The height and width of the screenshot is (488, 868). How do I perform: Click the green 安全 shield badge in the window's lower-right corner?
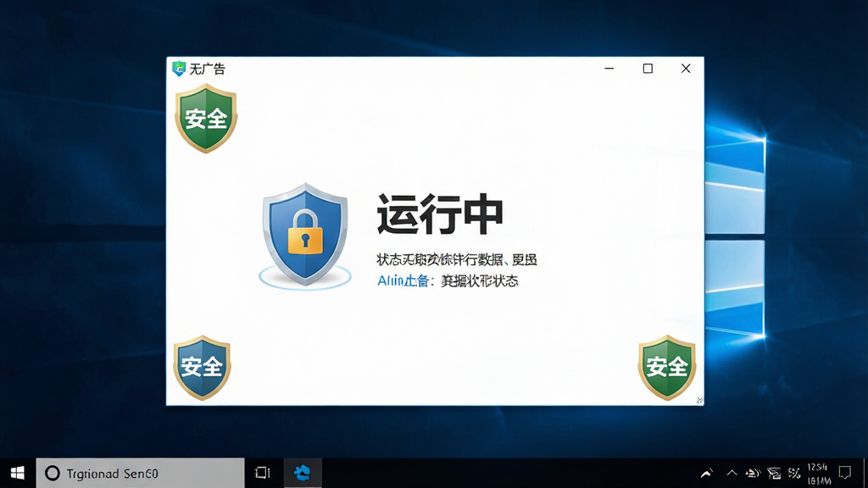click(667, 368)
